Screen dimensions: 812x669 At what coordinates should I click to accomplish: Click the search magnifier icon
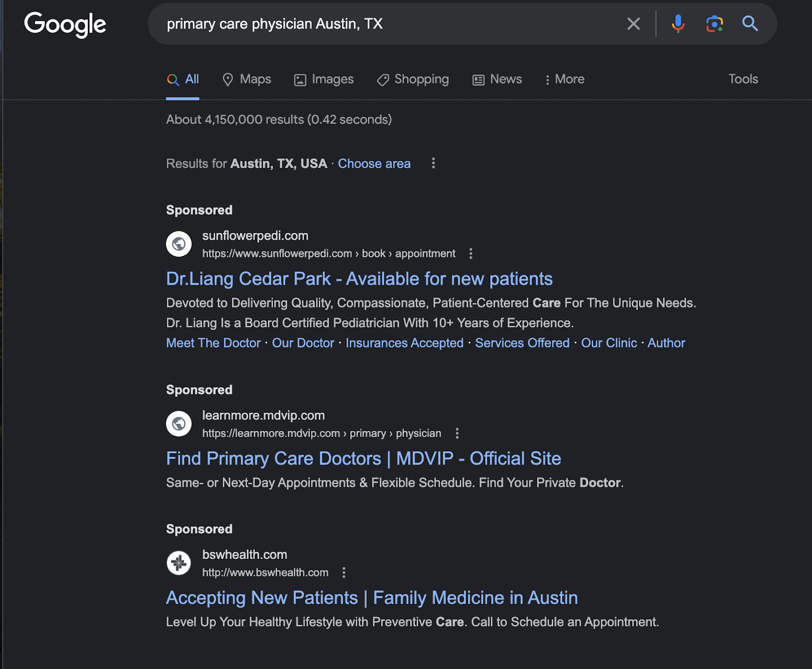coord(750,23)
